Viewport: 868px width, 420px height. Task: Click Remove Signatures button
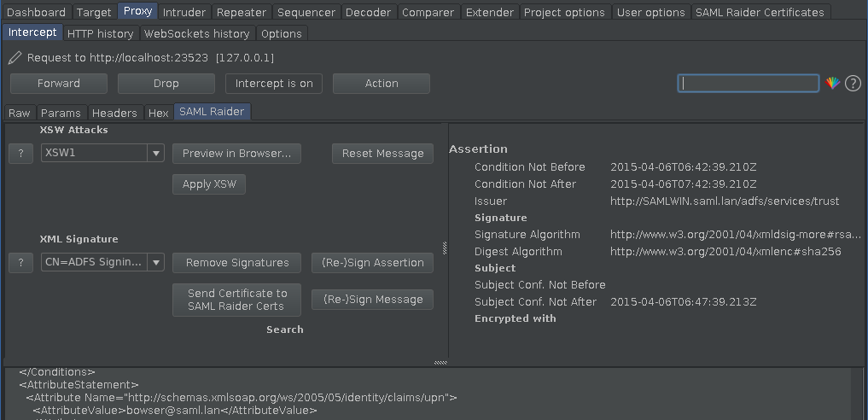coord(237,263)
